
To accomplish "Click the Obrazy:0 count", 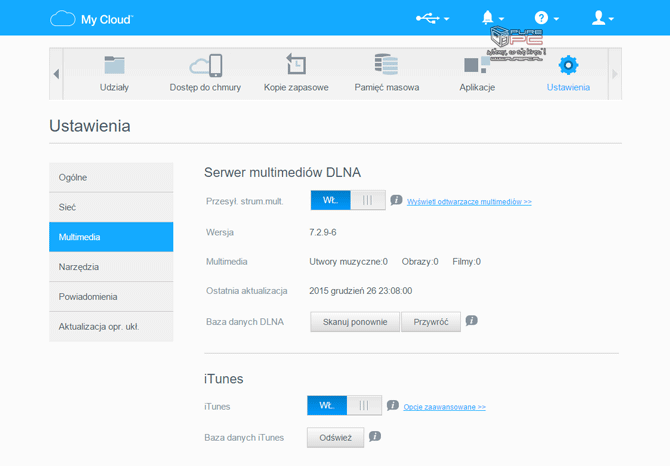I will tap(420, 261).
